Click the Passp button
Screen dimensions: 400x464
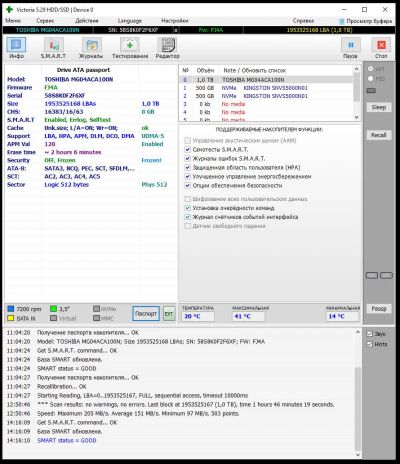pos(379,309)
